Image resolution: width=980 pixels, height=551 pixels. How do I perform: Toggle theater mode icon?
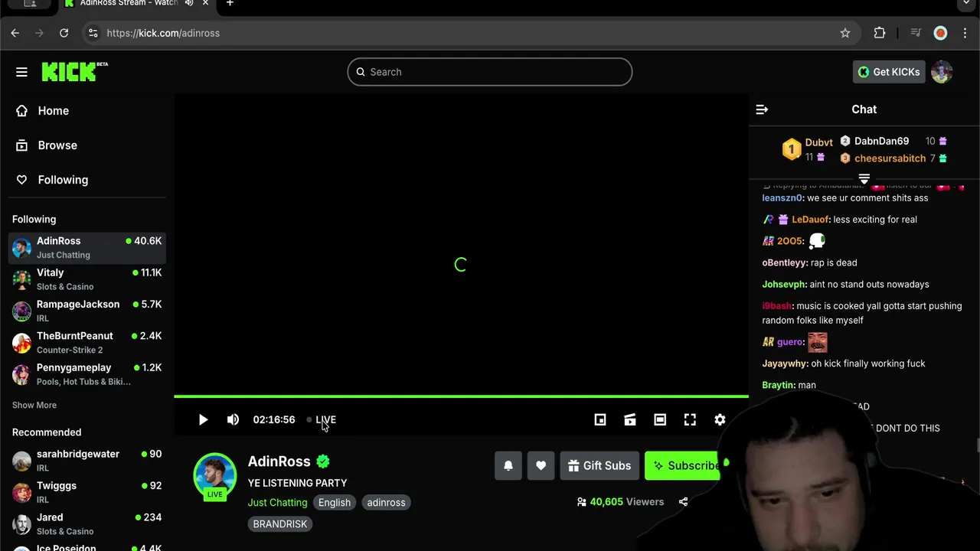click(x=660, y=419)
